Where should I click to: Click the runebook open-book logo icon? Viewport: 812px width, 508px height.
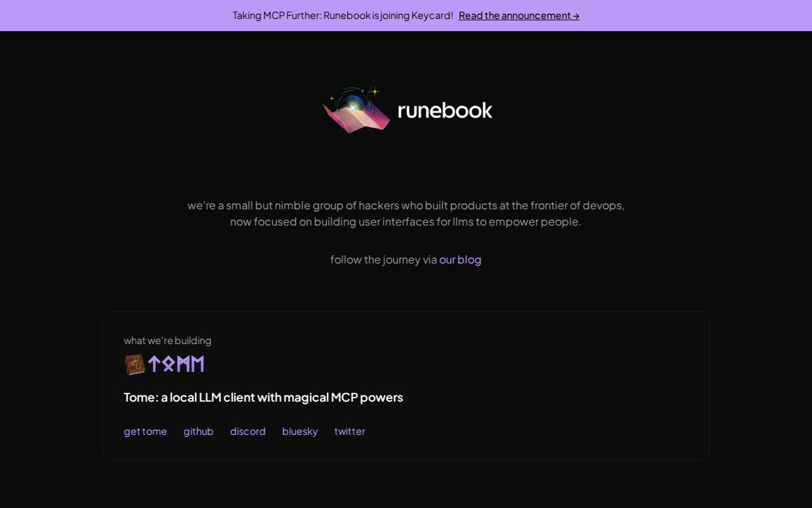coord(356,109)
